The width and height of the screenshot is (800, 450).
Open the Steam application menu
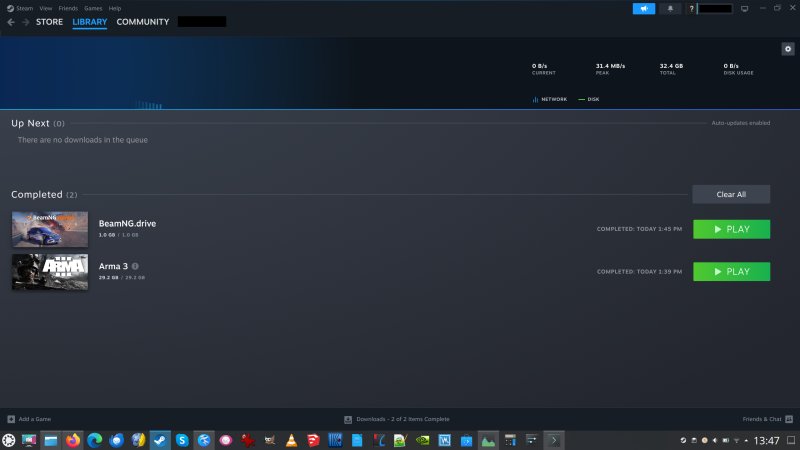[20, 8]
